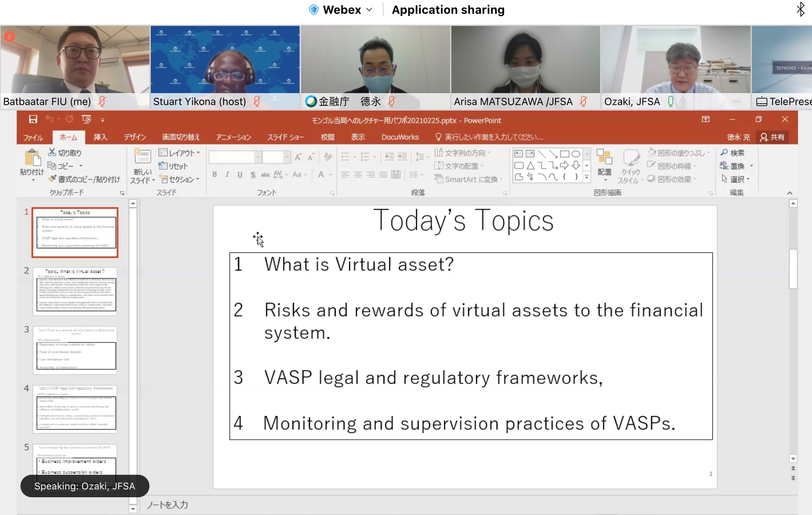This screenshot has width=812, height=515.
Task: Click the Reset (リセット) button
Action: [x=174, y=166]
